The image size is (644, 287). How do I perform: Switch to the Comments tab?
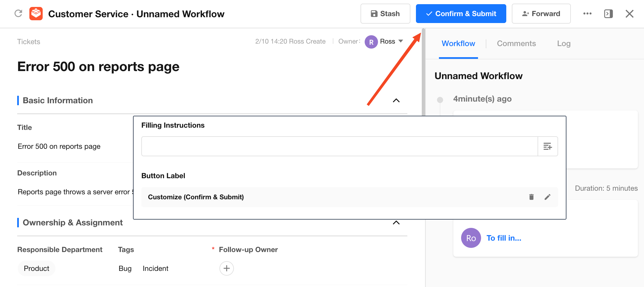point(516,44)
